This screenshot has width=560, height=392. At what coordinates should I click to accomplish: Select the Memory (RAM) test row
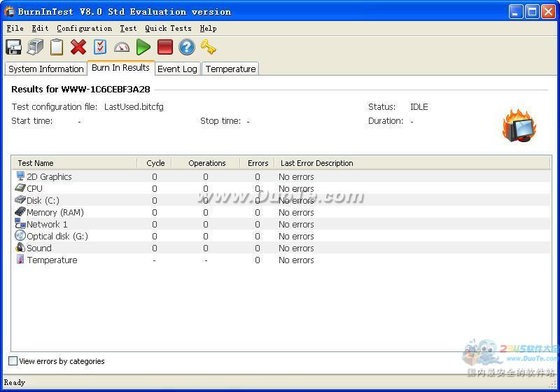(x=281, y=212)
